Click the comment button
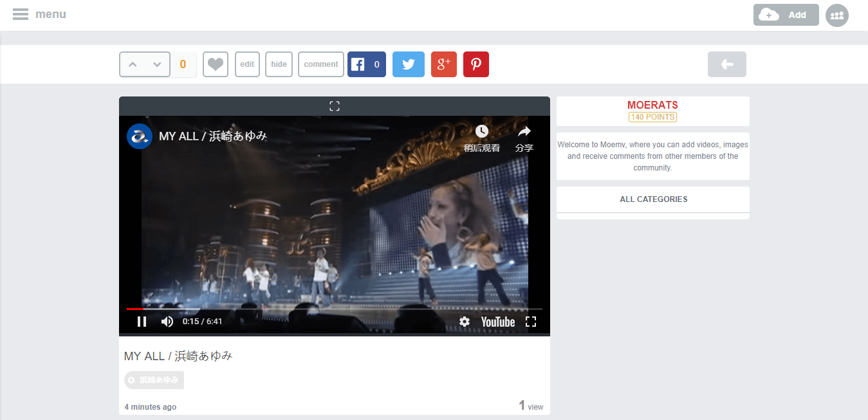The height and width of the screenshot is (420, 868). click(321, 64)
